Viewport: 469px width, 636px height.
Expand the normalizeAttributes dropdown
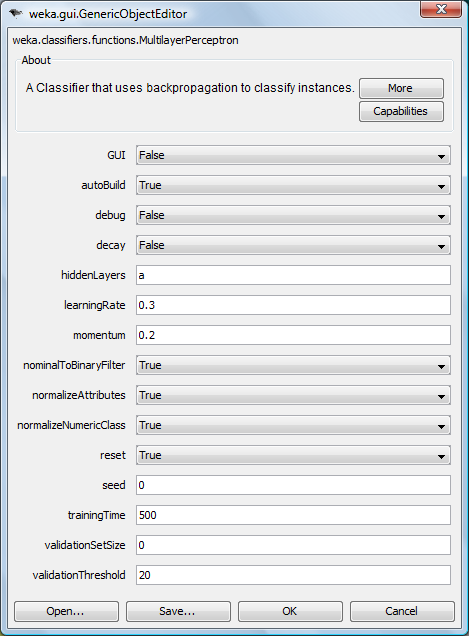pos(293,395)
